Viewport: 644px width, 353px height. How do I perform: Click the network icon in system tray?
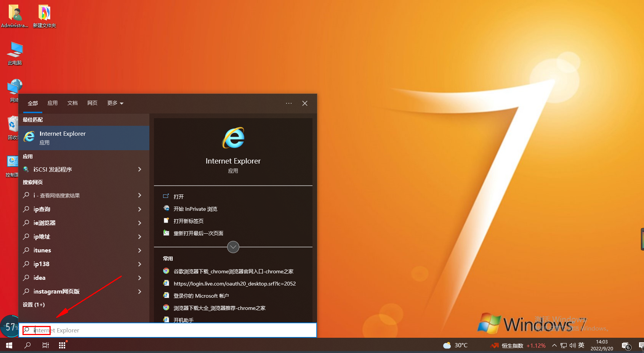(x=564, y=345)
